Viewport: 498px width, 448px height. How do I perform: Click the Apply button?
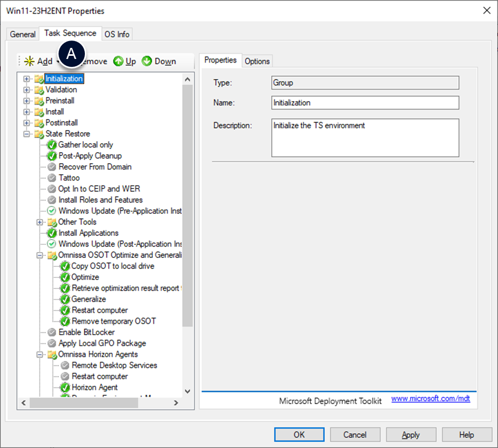(411, 435)
